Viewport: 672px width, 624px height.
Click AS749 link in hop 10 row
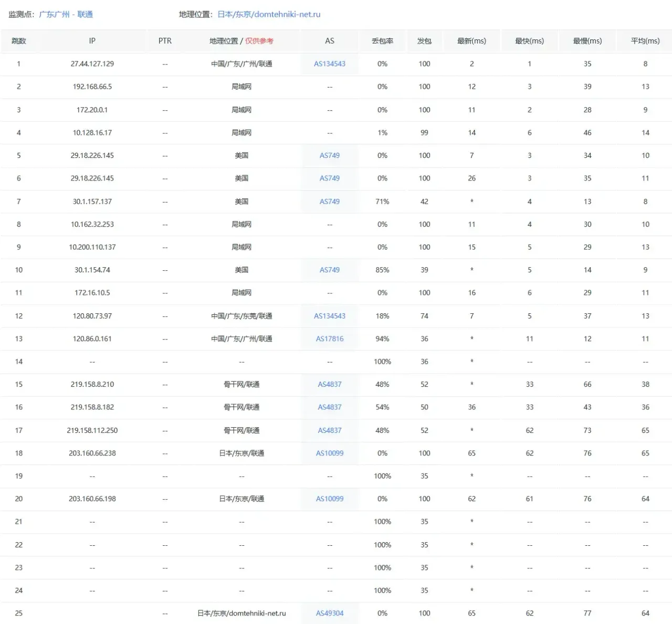(330, 270)
